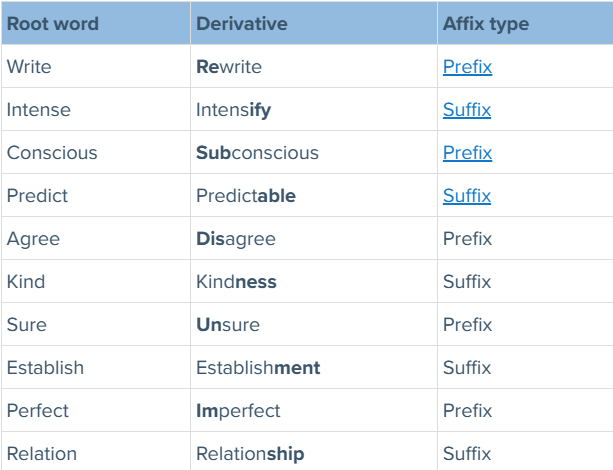613x470 pixels.
Task: Click the Relationship derivative cell
Action: tap(250, 454)
